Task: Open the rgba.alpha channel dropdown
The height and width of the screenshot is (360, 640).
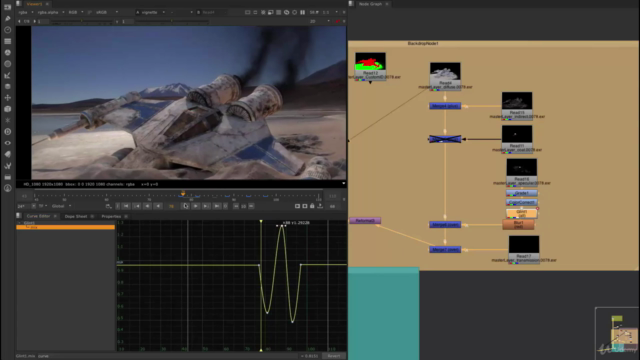Action: click(51, 13)
